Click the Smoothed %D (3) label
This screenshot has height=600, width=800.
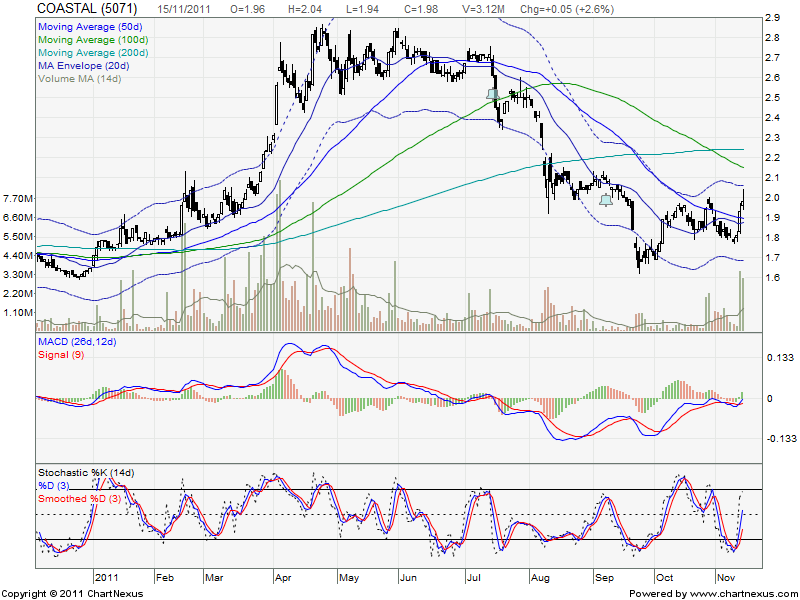[79, 498]
